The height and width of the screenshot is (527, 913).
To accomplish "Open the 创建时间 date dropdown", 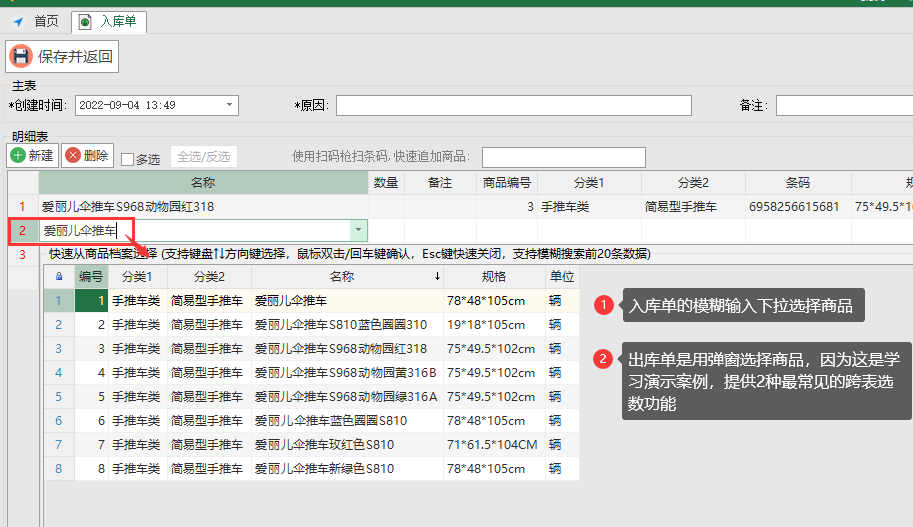I will 229,105.
